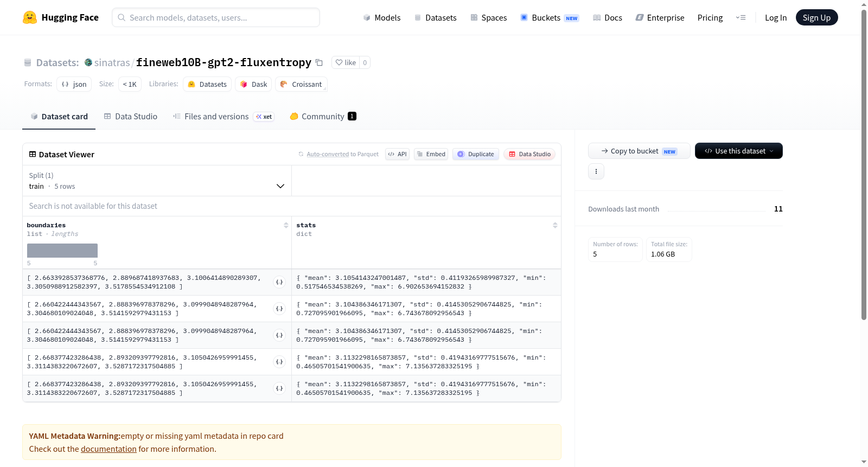Viewport: 868px width, 467px height.
Task: Open Buckets in the top navigation
Action: coord(549,18)
